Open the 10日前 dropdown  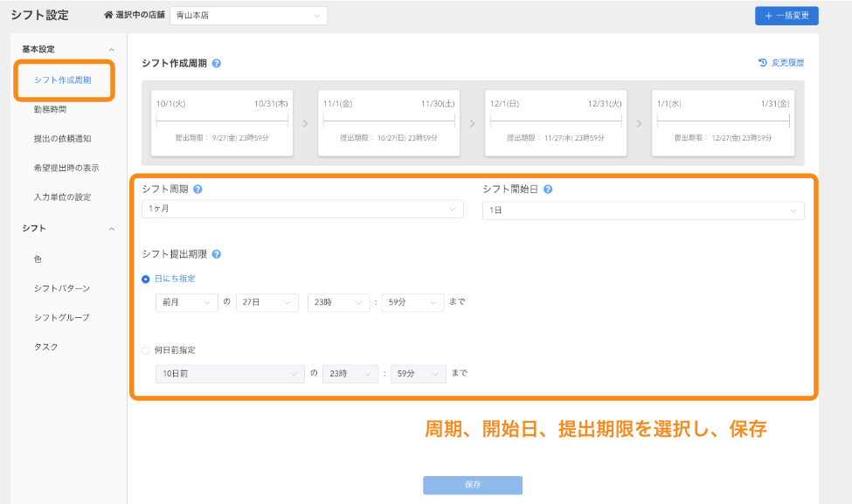point(230,374)
